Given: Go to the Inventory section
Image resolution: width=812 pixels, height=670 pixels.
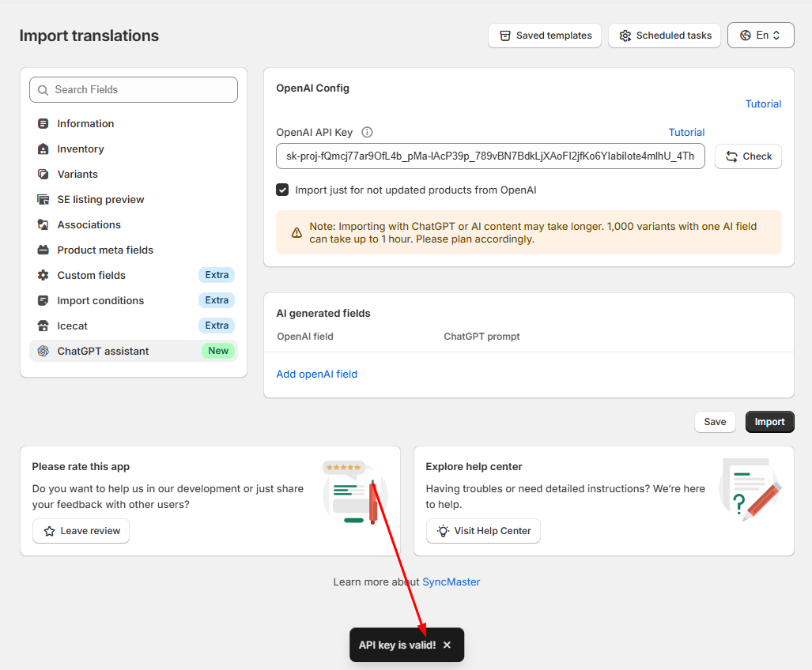Looking at the screenshot, I should [134, 149].
